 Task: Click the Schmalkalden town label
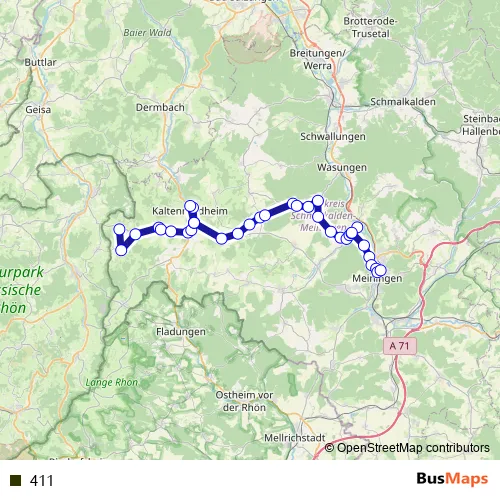[403, 102]
